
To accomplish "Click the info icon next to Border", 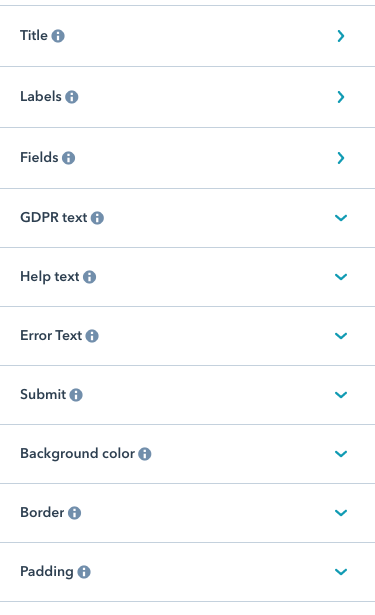I will click(75, 513).
